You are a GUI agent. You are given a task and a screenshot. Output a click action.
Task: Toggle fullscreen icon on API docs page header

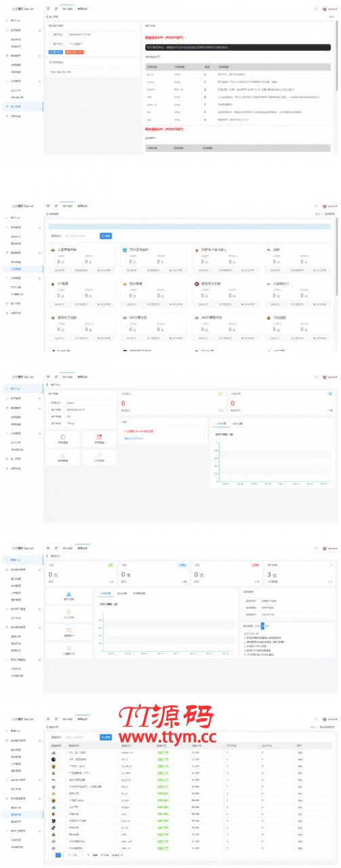[316, 8]
